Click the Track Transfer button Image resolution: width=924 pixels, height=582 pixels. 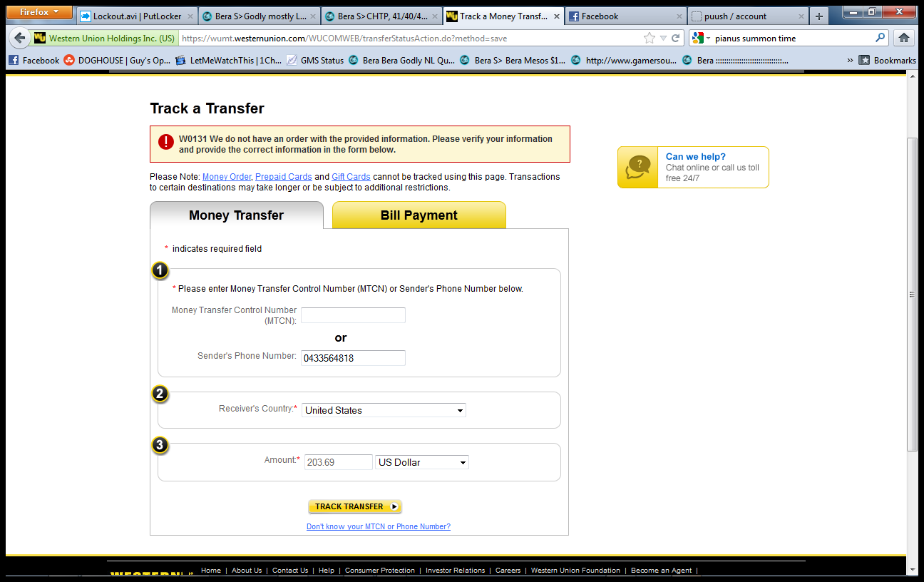(355, 506)
